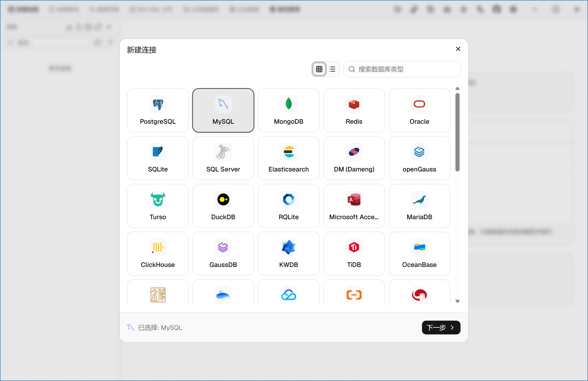The width and height of the screenshot is (588, 381).
Task: Select the gold seal-character icon card
Action: coord(158,292)
